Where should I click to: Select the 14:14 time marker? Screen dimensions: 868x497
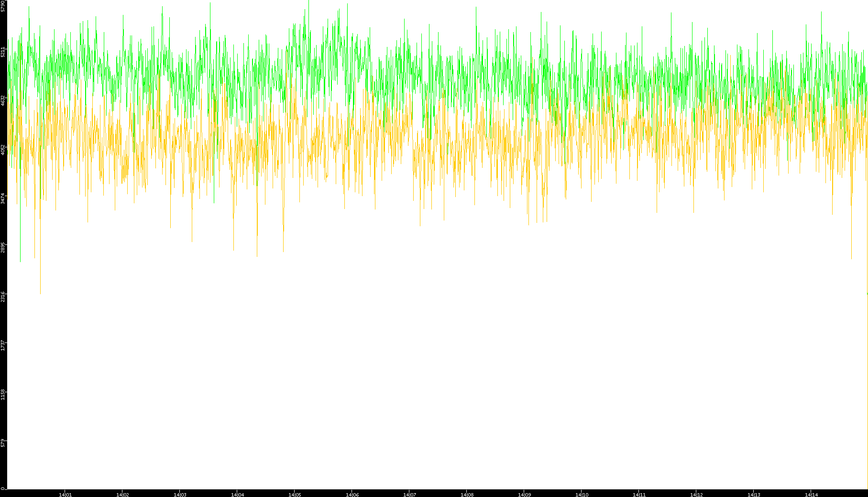(x=811, y=495)
